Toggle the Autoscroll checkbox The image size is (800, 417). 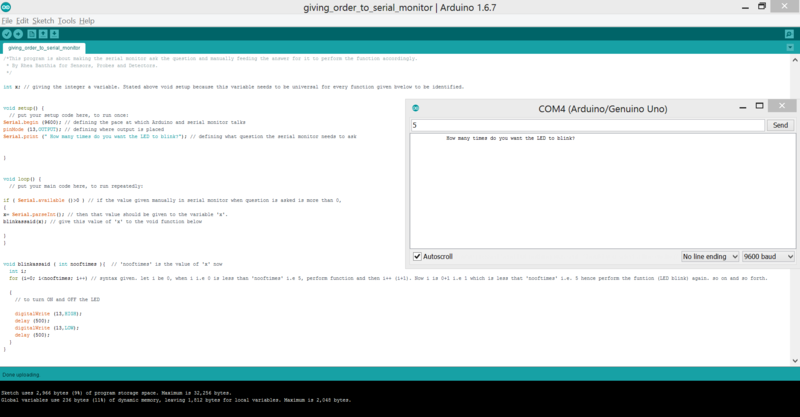tap(418, 256)
